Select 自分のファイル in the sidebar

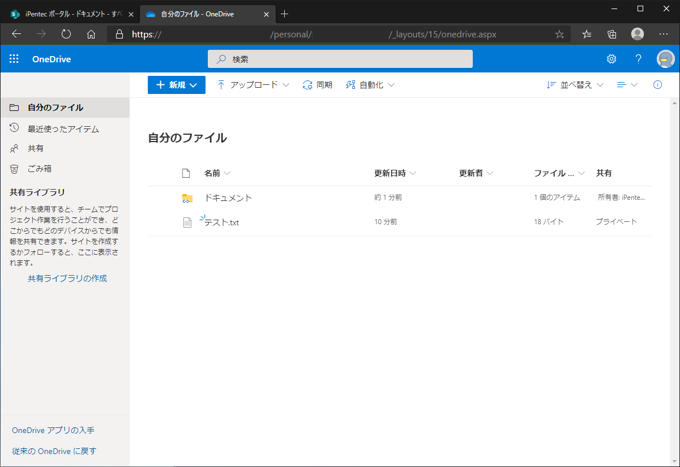tap(65, 108)
